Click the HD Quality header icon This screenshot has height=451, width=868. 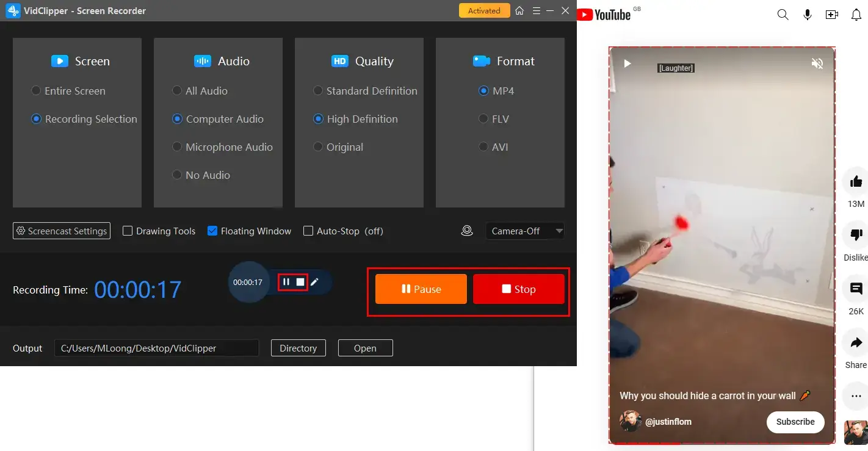pos(339,61)
